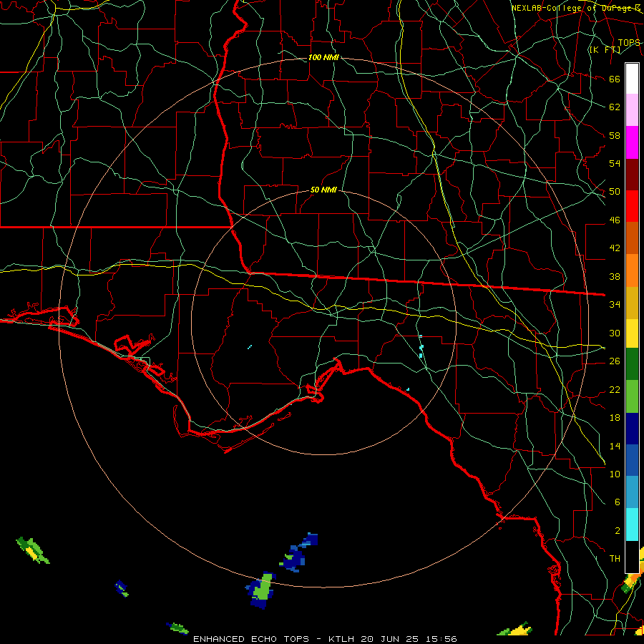
Task: Click the 42 legend value
Action: pos(615,248)
